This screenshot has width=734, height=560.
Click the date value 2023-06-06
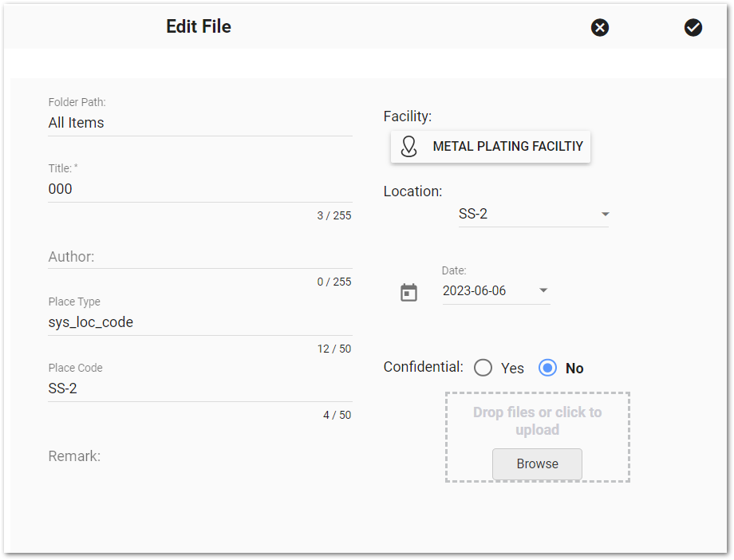476,290
